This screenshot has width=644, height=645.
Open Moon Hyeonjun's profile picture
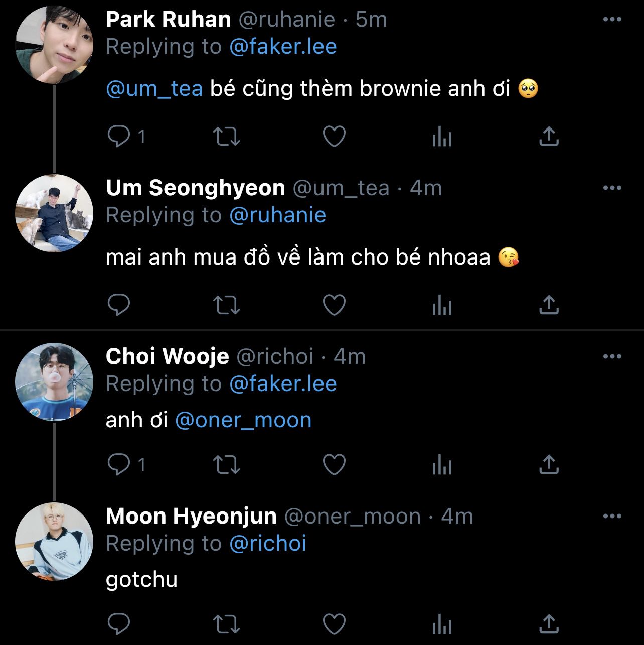(54, 542)
